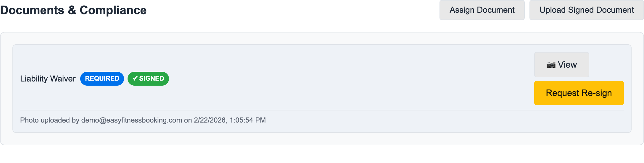Click the word View beside camera
Image resolution: width=644 pixels, height=163 pixels.
(567, 65)
